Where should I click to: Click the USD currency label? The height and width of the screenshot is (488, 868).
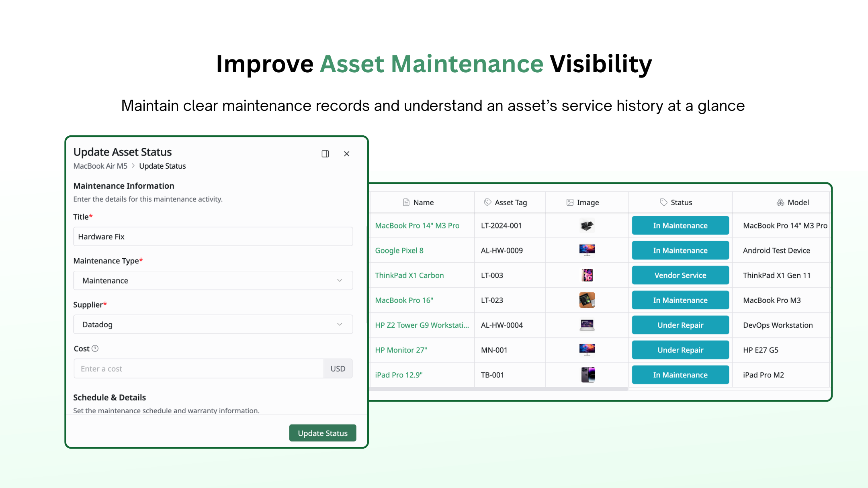[x=338, y=369]
